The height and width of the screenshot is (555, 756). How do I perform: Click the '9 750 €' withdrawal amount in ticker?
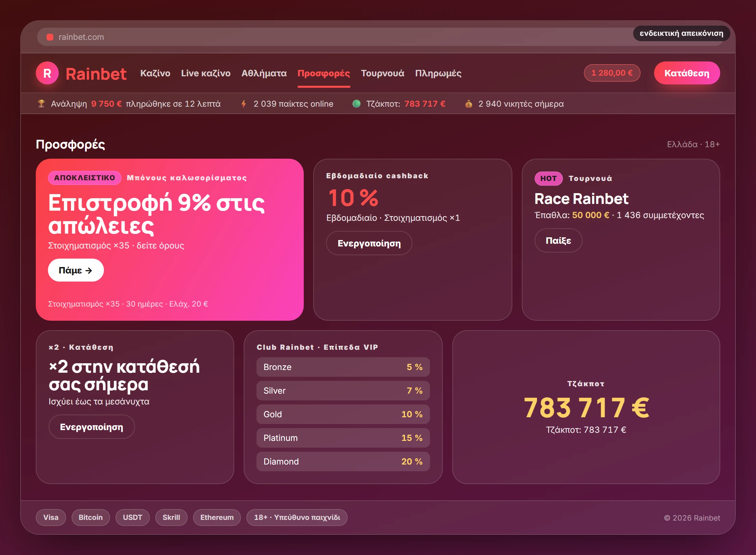pyautogui.click(x=106, y=104)
